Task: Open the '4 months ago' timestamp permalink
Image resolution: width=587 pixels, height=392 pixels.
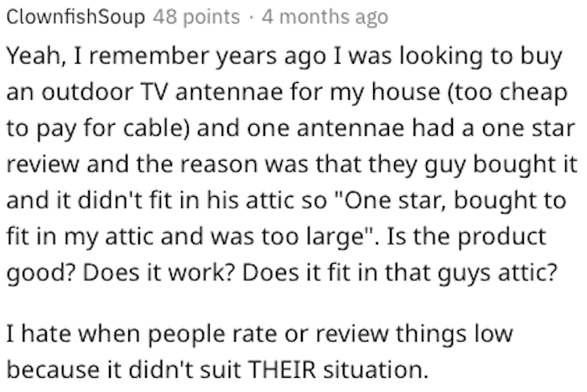Action: pos(325,18)
